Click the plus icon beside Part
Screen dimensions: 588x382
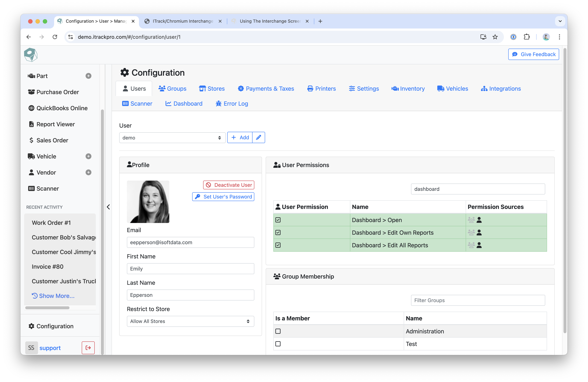88,76
